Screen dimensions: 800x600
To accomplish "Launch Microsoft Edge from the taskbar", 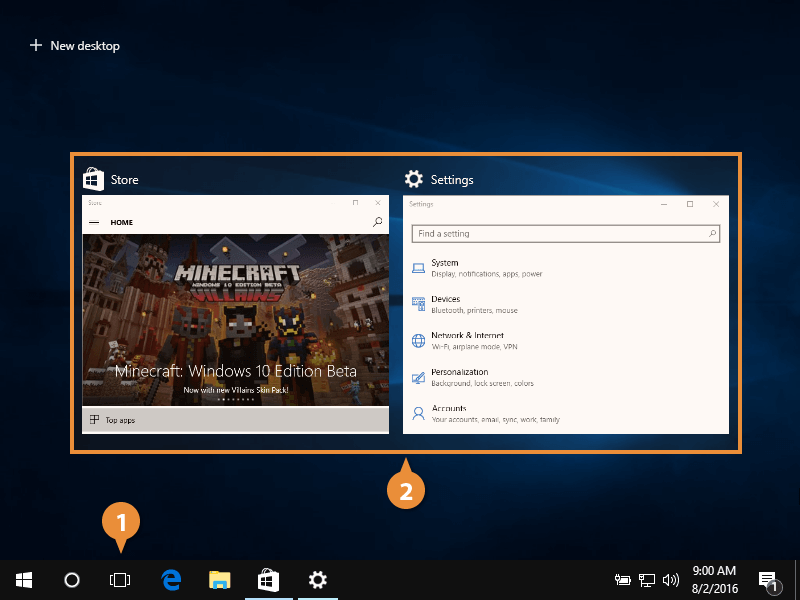I will click(171, 580).
